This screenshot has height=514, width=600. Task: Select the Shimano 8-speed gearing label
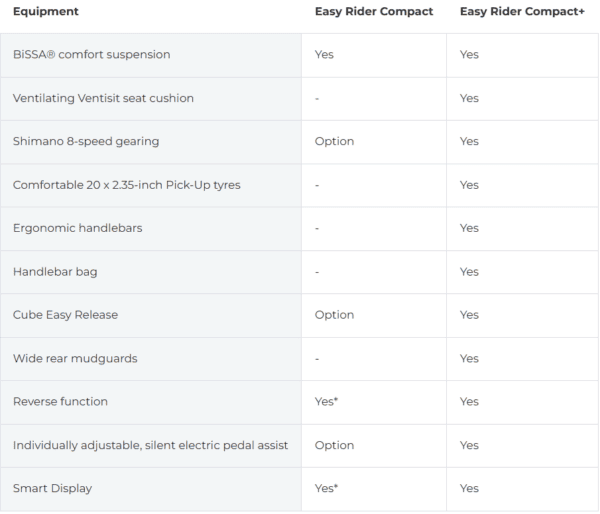86,142
